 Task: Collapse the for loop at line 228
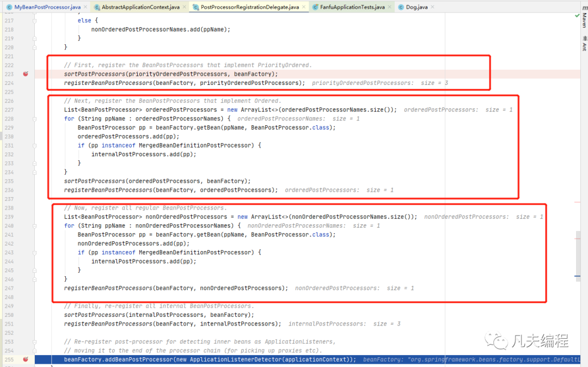34,119
